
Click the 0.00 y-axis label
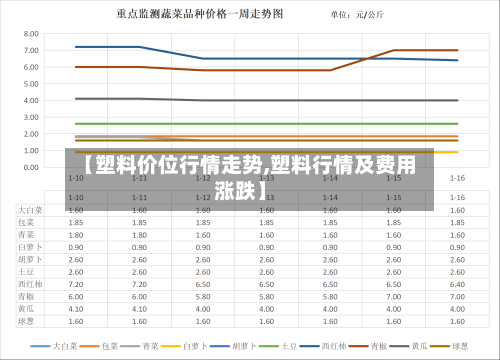click(31, 167)
